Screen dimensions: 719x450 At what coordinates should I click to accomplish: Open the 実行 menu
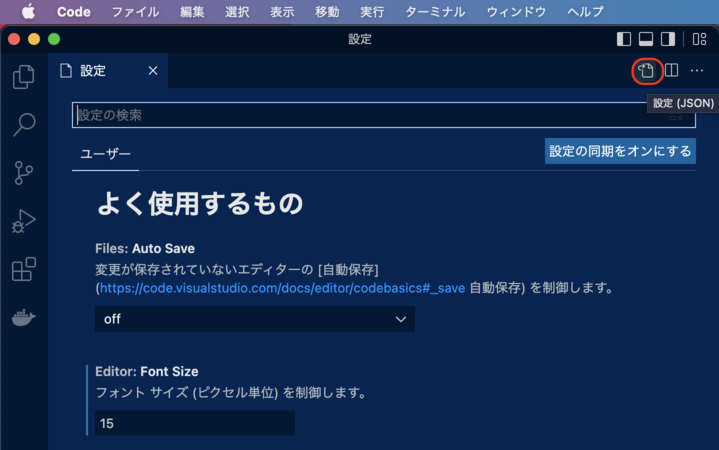click(x=372, y=11)
